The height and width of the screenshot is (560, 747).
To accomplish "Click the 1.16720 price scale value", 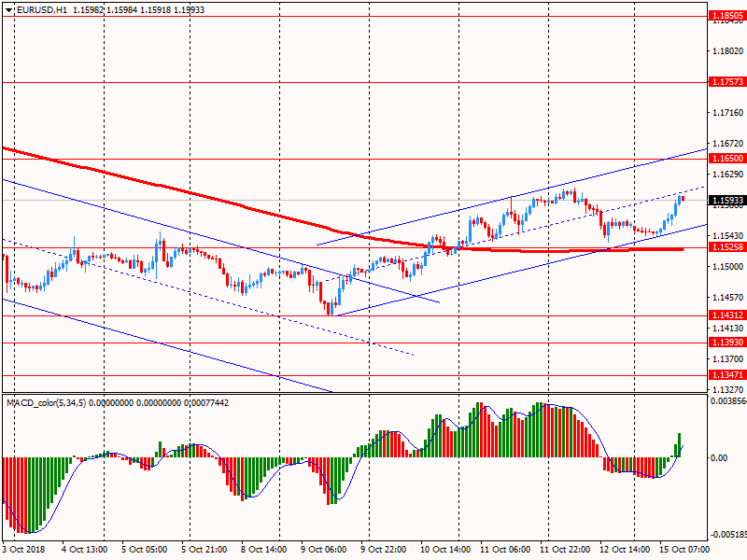I will [728, 144].
